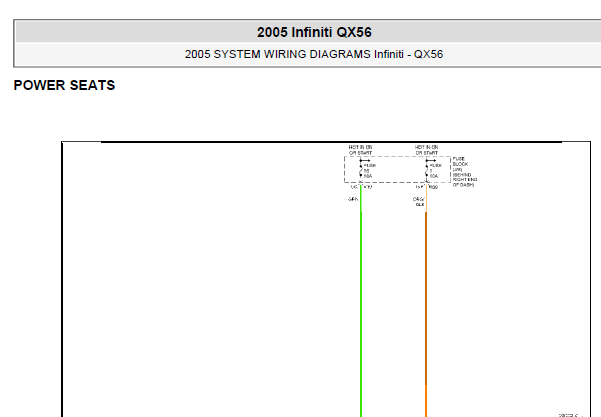Image resolution: width=601 pixels, height=417 pixels.
Task: Click the 'ORG/BLK' wire color label
Action: click(419, 202)
